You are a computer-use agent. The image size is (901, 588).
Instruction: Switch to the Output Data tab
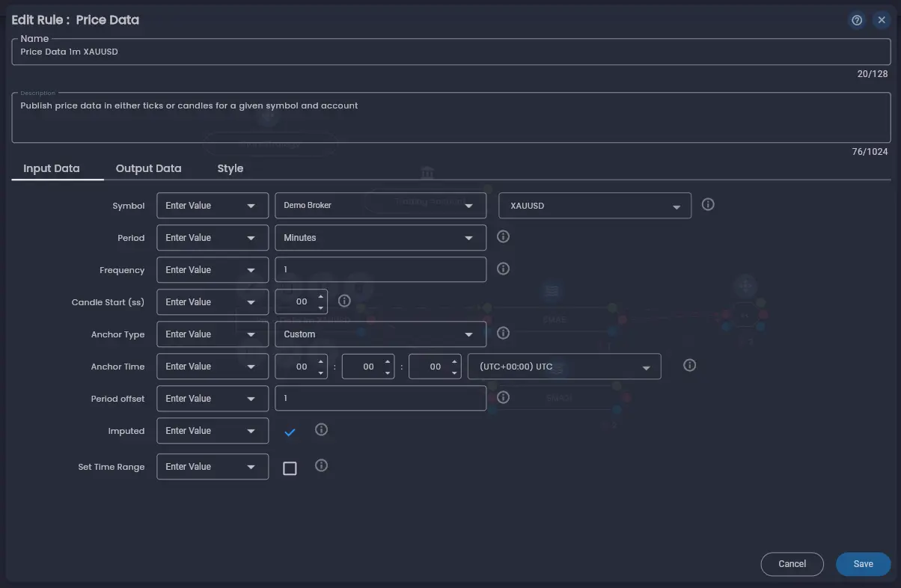[148, 168]
